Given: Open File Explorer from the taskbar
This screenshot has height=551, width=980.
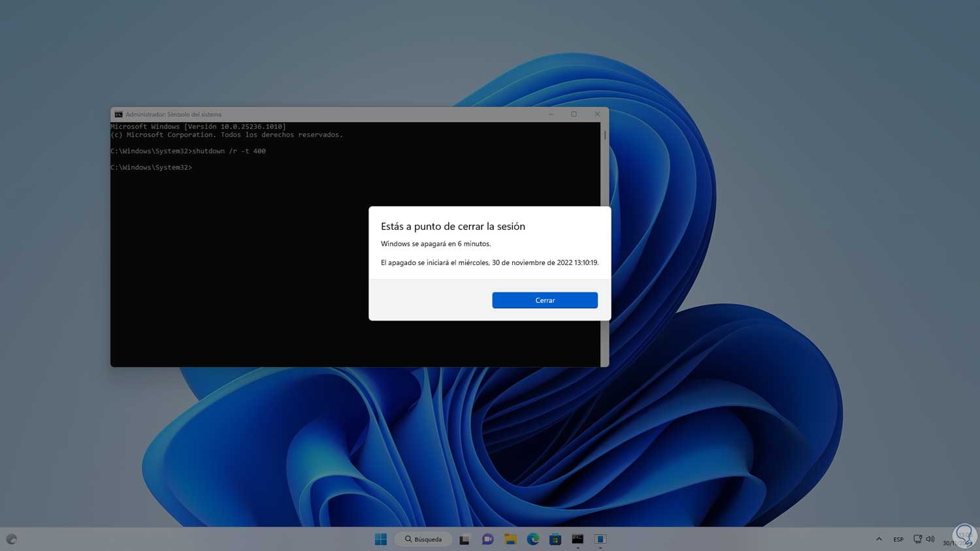Looking at the screenshot, I should (510, 539).
